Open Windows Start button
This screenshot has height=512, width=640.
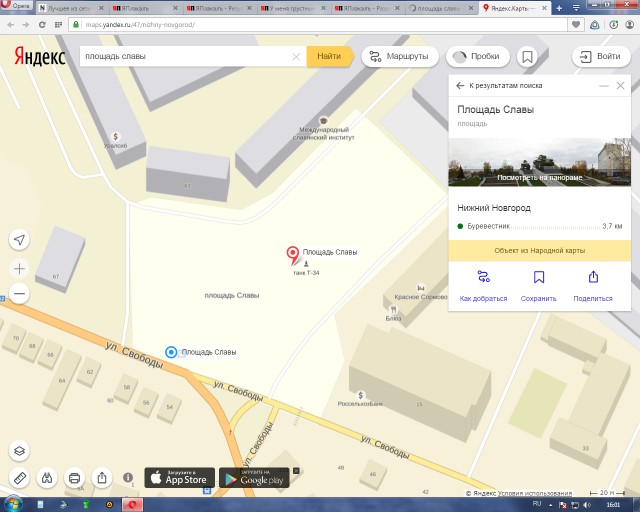[x=13, y=504]
